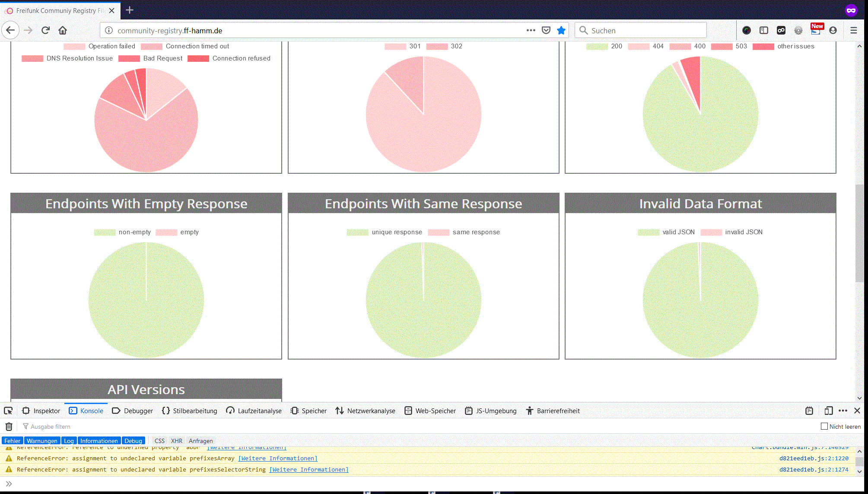The width and height of the screenshot is (868, 494).
Task: Click the invalid JSON legend swatch
Action: coord(711,232)
